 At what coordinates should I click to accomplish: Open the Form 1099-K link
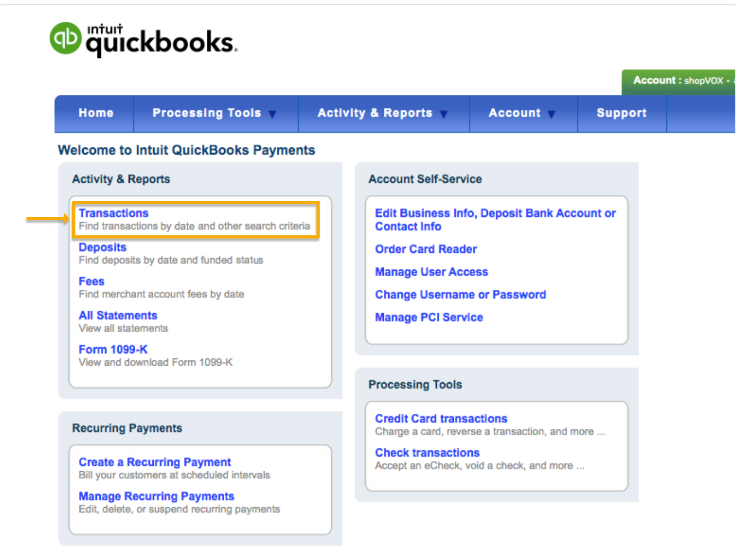coord(113,349)
